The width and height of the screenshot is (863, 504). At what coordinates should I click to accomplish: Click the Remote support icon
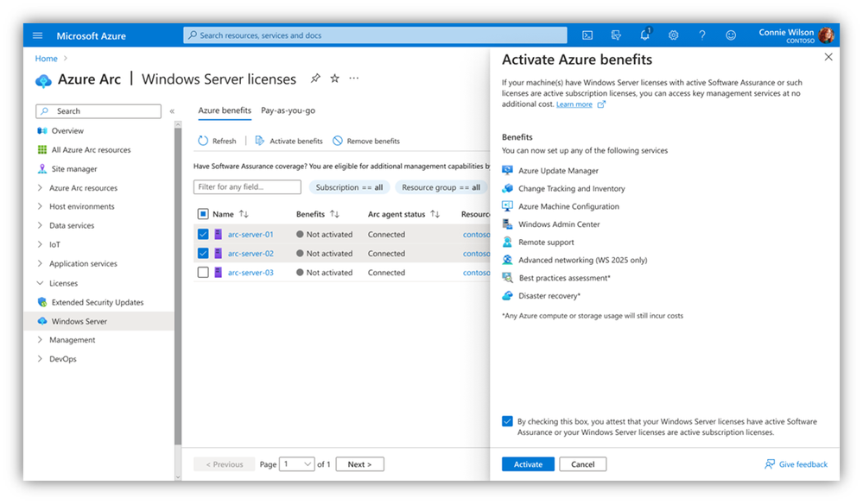pos(507,242)
